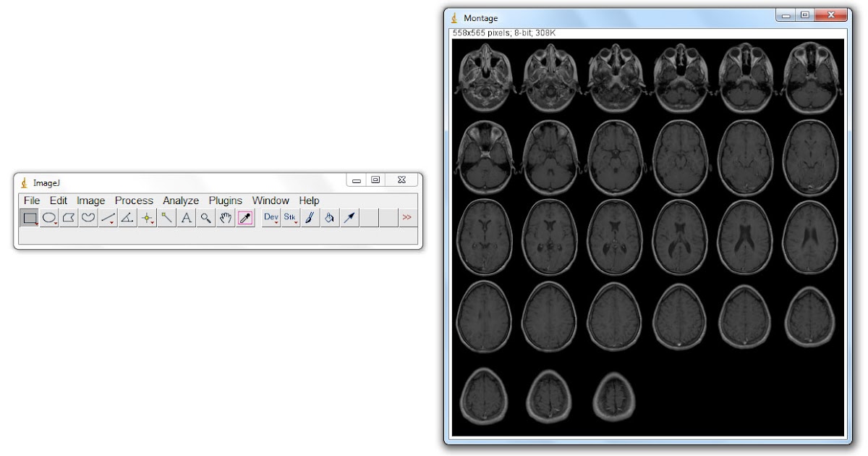Screen dimensions: 868x456
Task: Select the color picker eyedropper tool
Action: click(x=244, y=217)
